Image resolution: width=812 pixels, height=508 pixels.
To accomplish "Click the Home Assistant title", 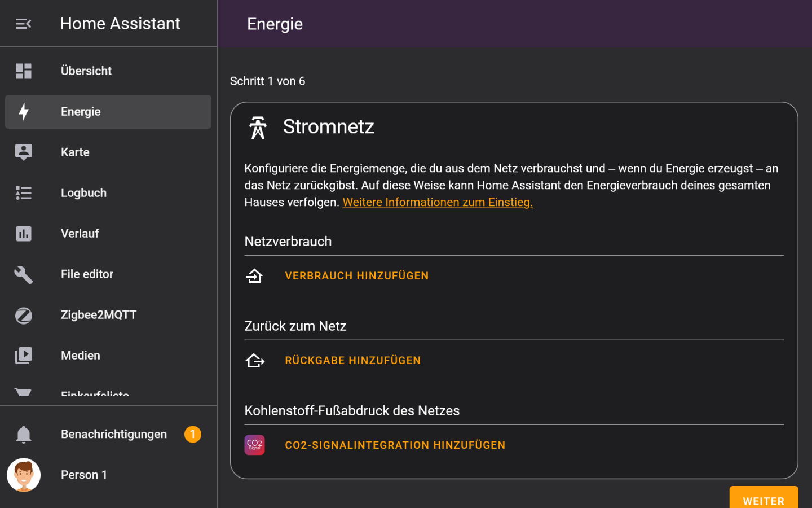I will (120, 24).
